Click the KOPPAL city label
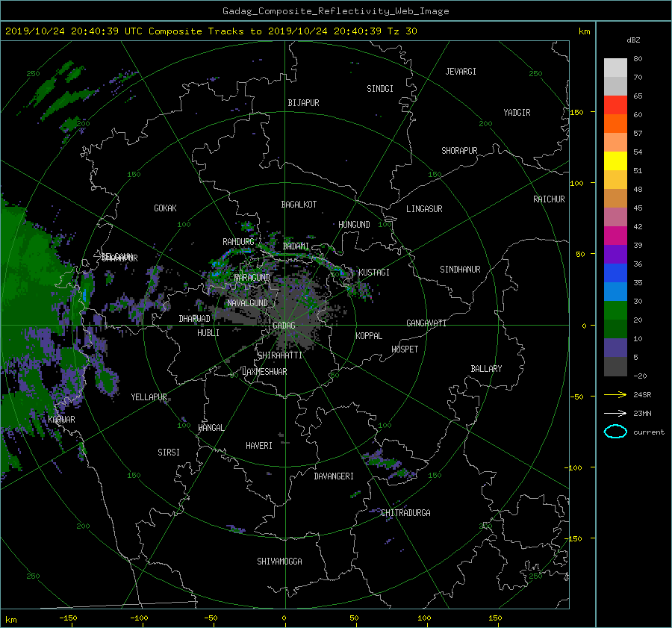Screen dimensions: 672x628 (x=369, y=336)
